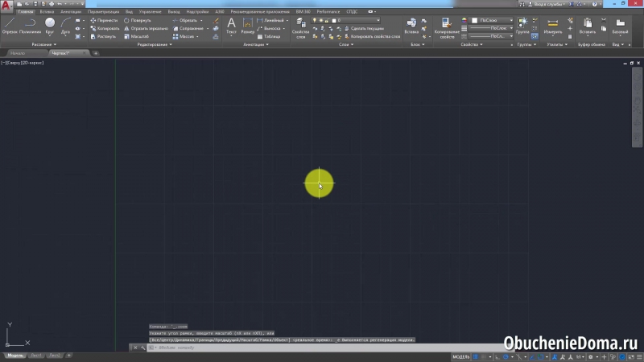
Task: Open Свойства слоя (Layer Properties)
Action: click(300, 28)
